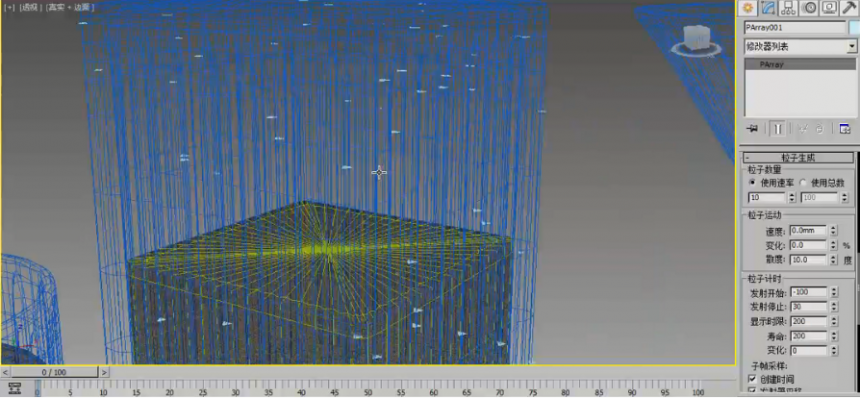Adjust the 速度 spinner arrows
This screenshot has height=398, width=860.
(x=834, y=231)
